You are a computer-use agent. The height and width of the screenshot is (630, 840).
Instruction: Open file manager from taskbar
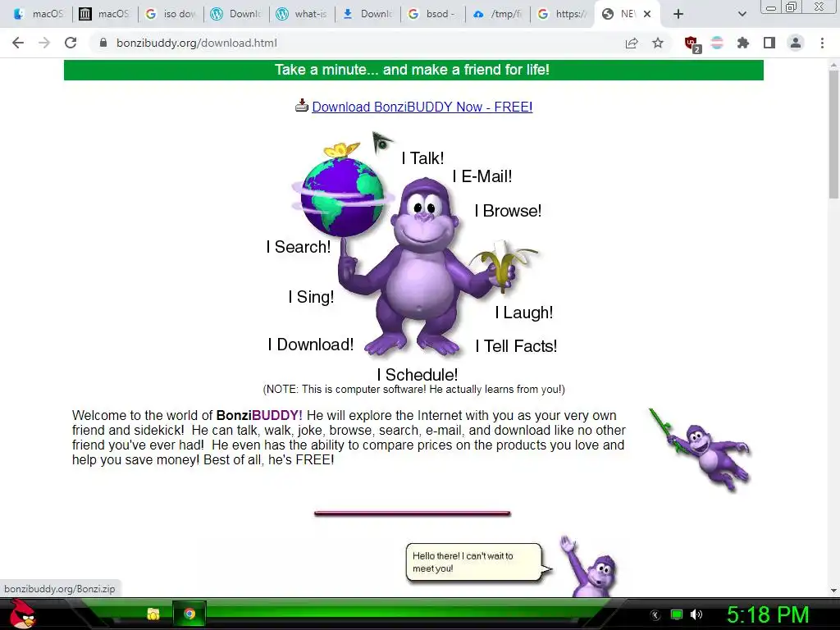[x=153, y=614]
